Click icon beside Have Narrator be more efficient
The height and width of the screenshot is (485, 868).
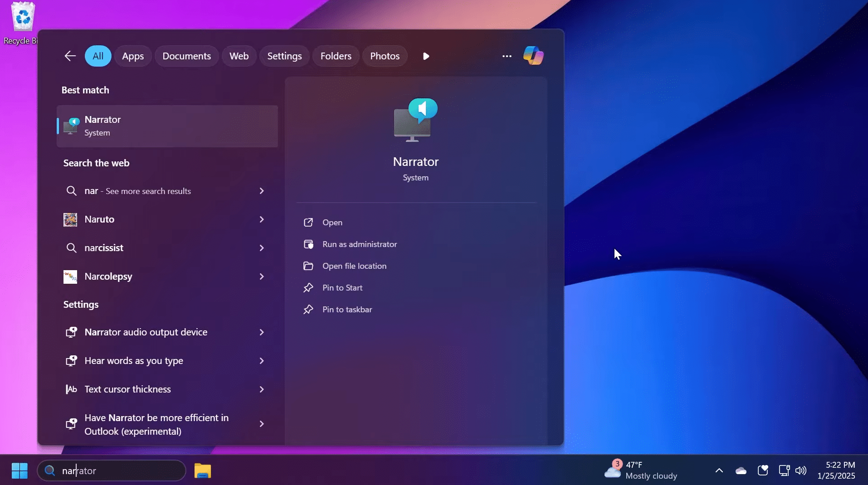pyautogui.click(x=71, y=424)
